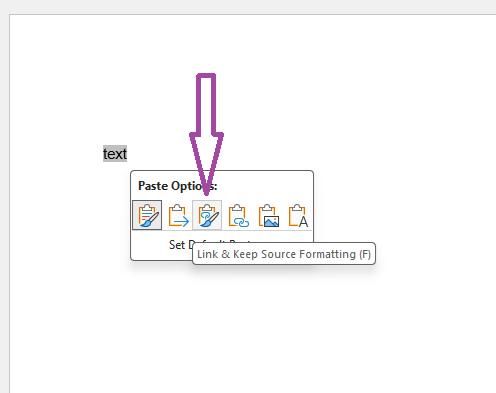496x393 pixels.
Task: Pick the hovered paste icon under purple arrow
Action: pyautogui.click(x=207, y=215)
